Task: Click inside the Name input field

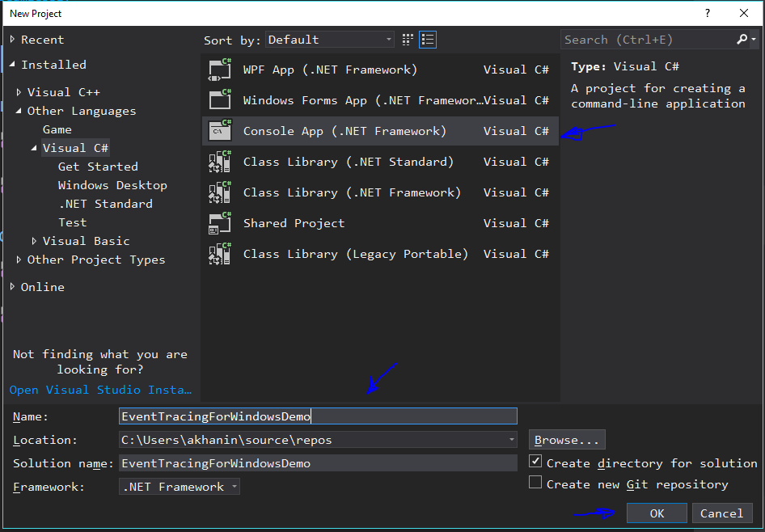Action: click(318, 416)
